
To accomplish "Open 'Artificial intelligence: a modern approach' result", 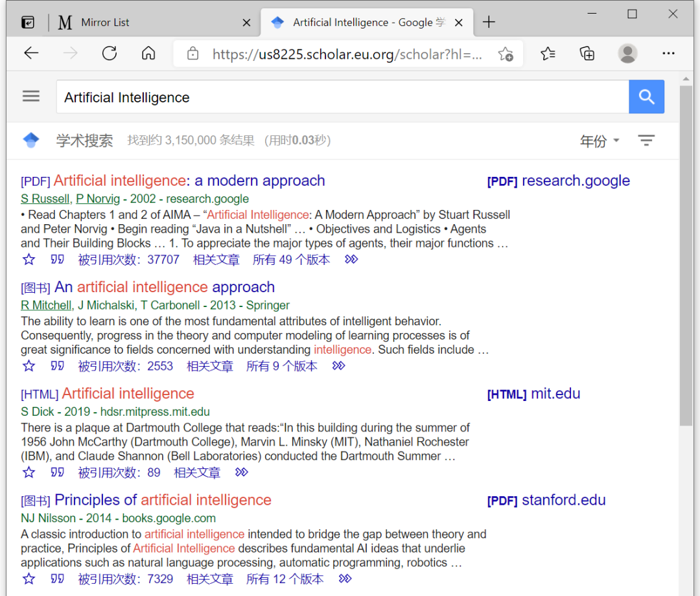I will (x=189, y=181).
